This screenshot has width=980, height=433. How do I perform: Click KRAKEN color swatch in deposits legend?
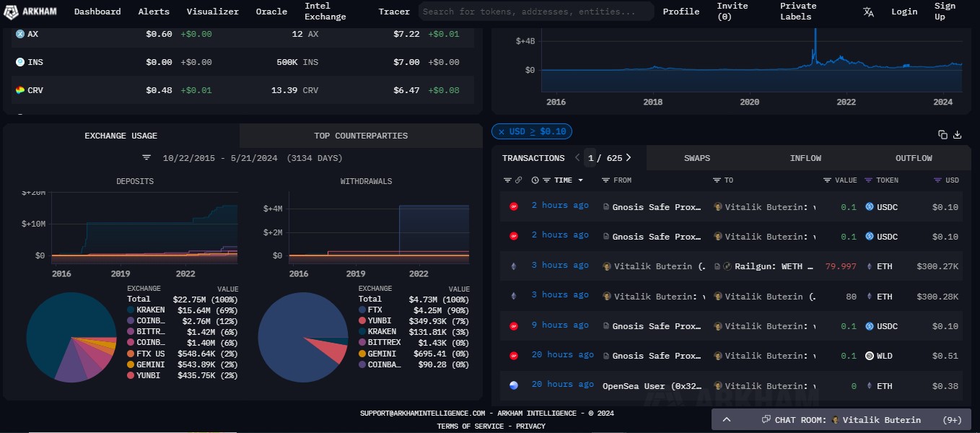[131, 310]
